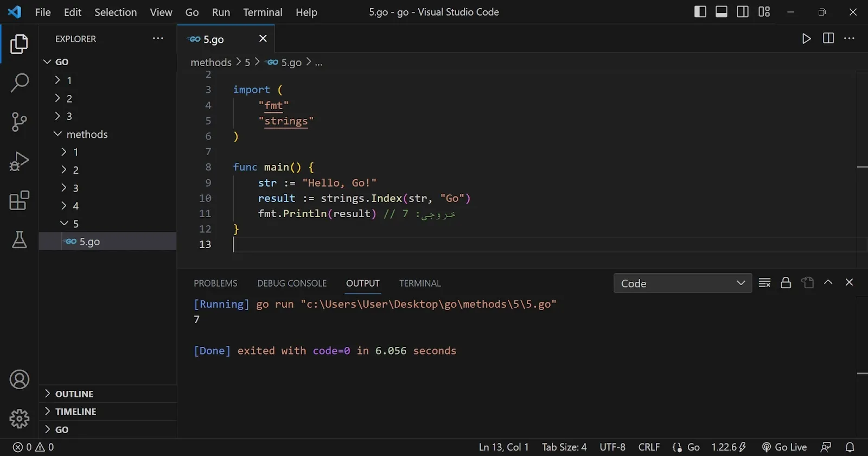Image resolution: width=868 pixels, height=456 pixels.
Task: Click the Go version 1.22.6 status item
Action: [729, 447]
